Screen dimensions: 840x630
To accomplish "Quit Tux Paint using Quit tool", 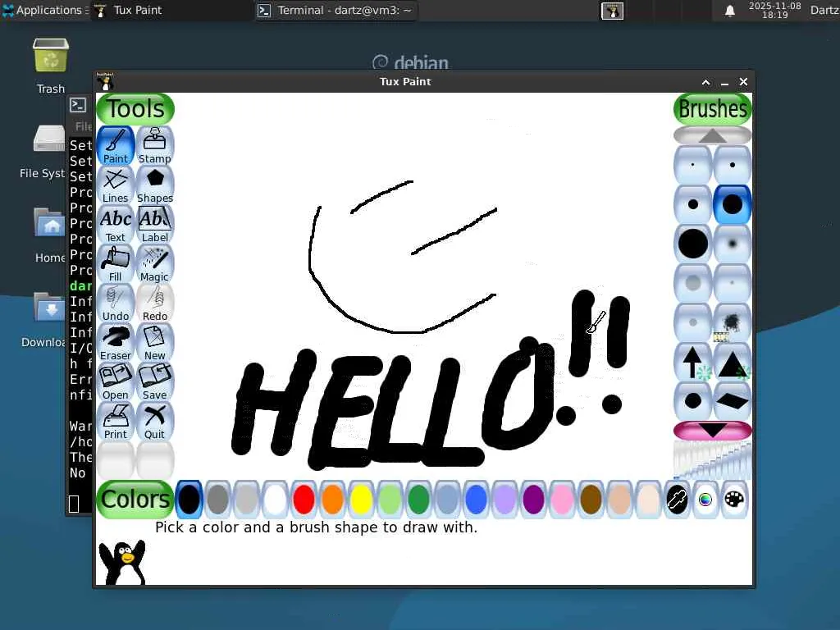I will 155,422.
